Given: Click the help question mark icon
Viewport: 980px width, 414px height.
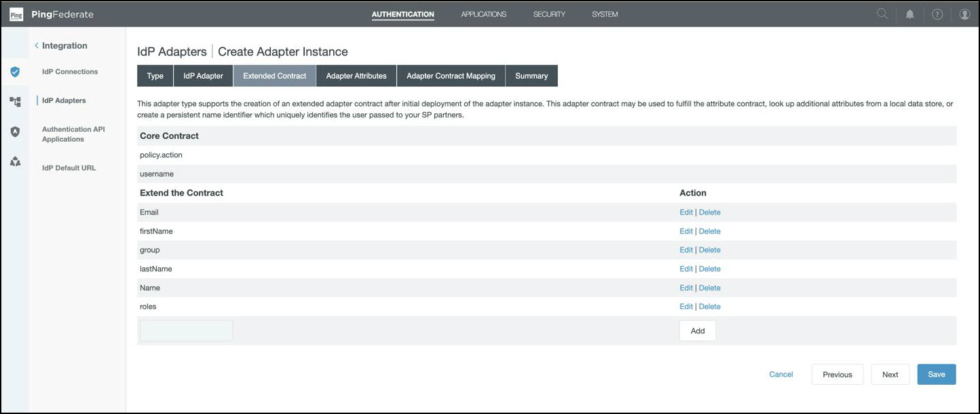Looking at the screenshot, I should coord(937,14).
